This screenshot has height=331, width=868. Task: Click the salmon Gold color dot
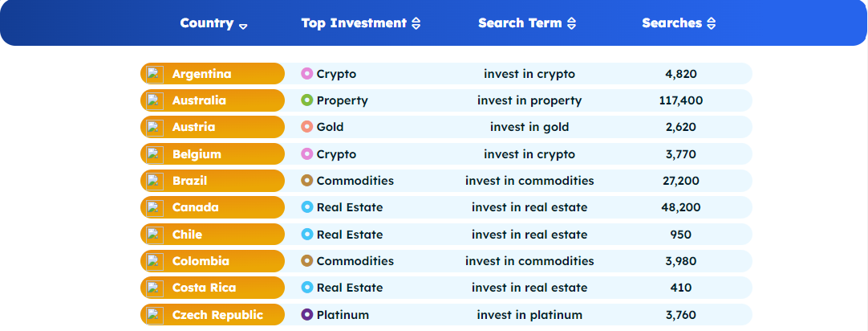pyautogui.click(x=306, y=127)
